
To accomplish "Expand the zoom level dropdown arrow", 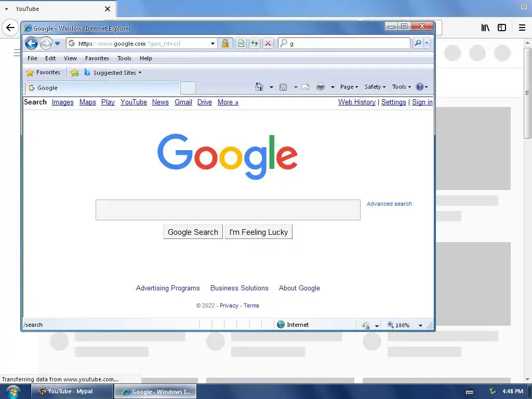I will [420, 325].
